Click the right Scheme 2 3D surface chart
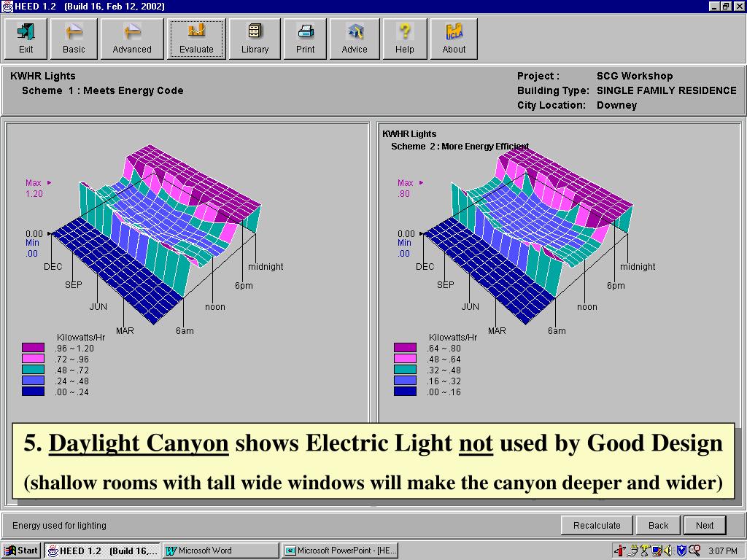 (529, 233)
